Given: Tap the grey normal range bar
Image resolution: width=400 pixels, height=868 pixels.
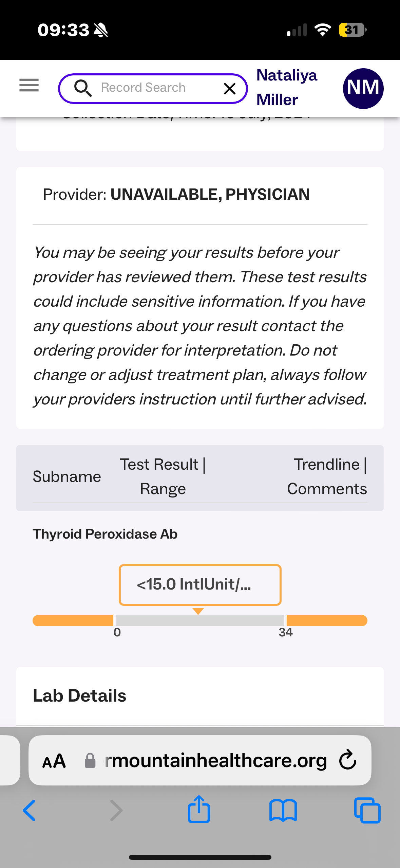Looking at the screenshot, I should tap(200, 620).
